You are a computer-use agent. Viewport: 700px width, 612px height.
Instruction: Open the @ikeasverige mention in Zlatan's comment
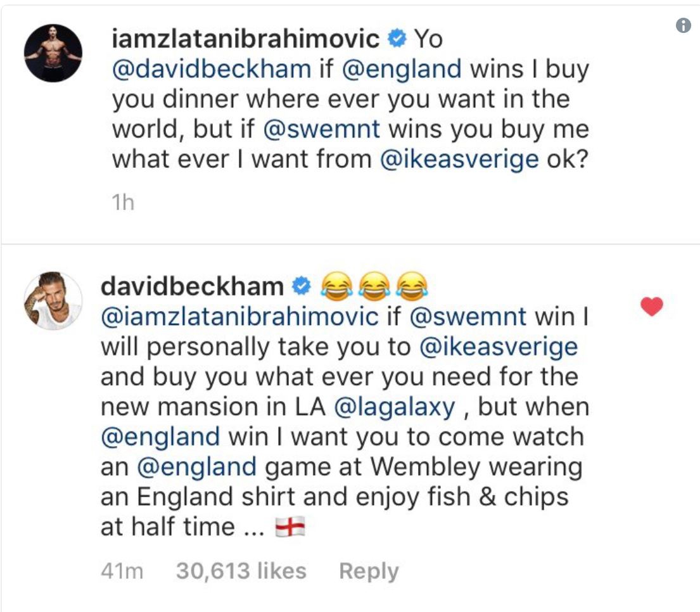coord(459,160)
